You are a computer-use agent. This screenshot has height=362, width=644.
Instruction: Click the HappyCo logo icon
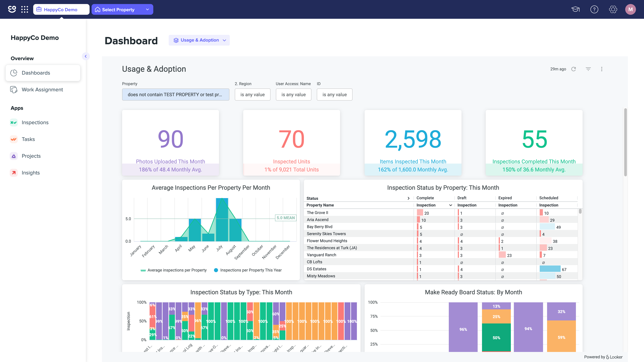12,9
